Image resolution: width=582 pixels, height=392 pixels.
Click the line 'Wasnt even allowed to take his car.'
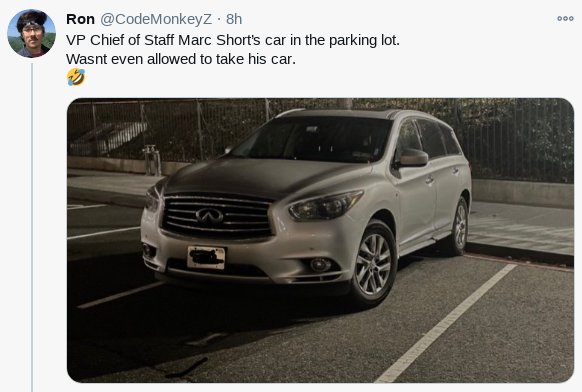tap(181, 59)
